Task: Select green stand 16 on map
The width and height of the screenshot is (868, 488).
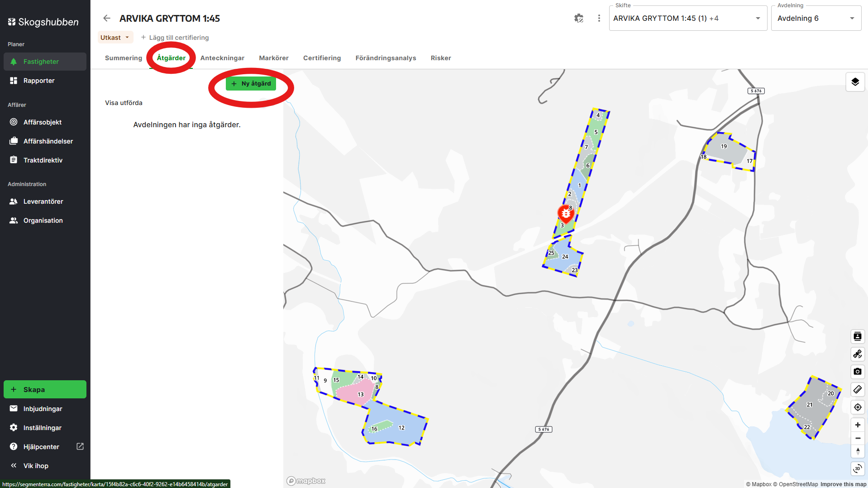Action: click(x=380, y=426)
